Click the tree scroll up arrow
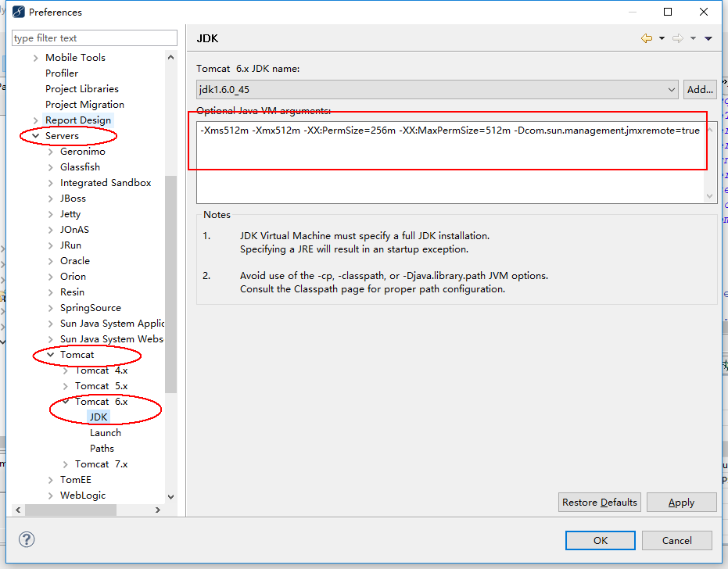The width and height of the screenshot is (728, 569). tap(170, 58)
